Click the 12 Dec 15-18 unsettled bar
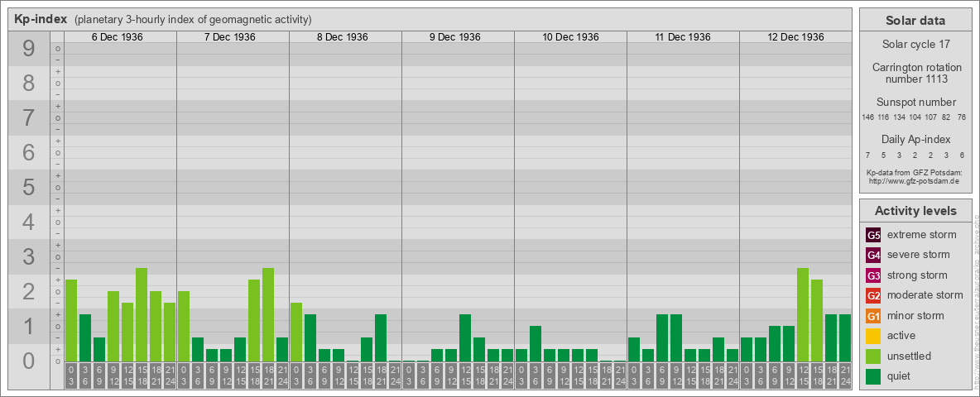This screenshot has height=397, width=980. pos(817,320)
